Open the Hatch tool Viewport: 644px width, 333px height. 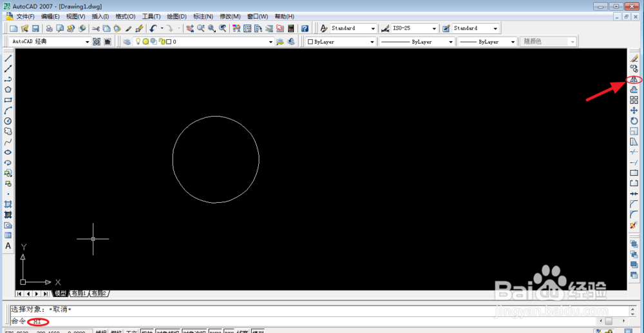[x=8, y=204]
